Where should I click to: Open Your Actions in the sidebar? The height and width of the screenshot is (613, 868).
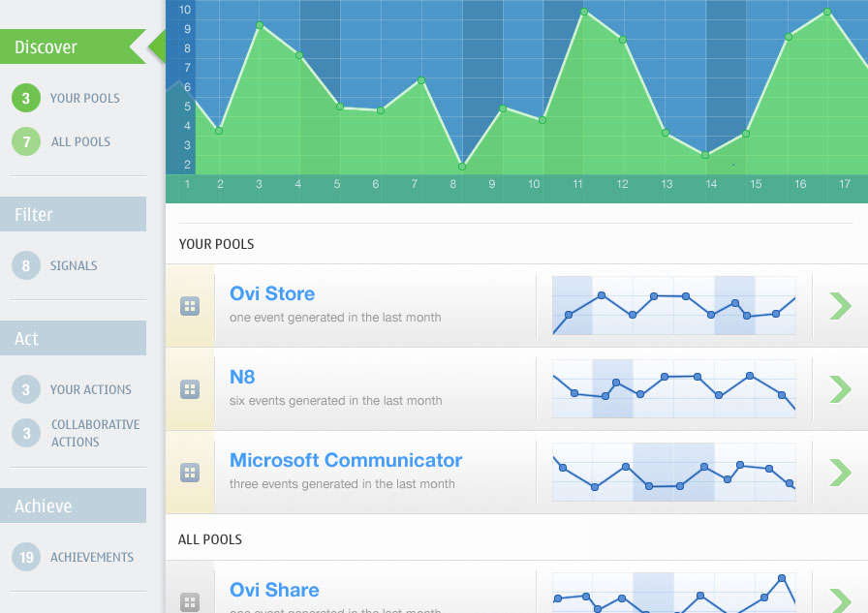pyautogui.click(x=90, y=389)
